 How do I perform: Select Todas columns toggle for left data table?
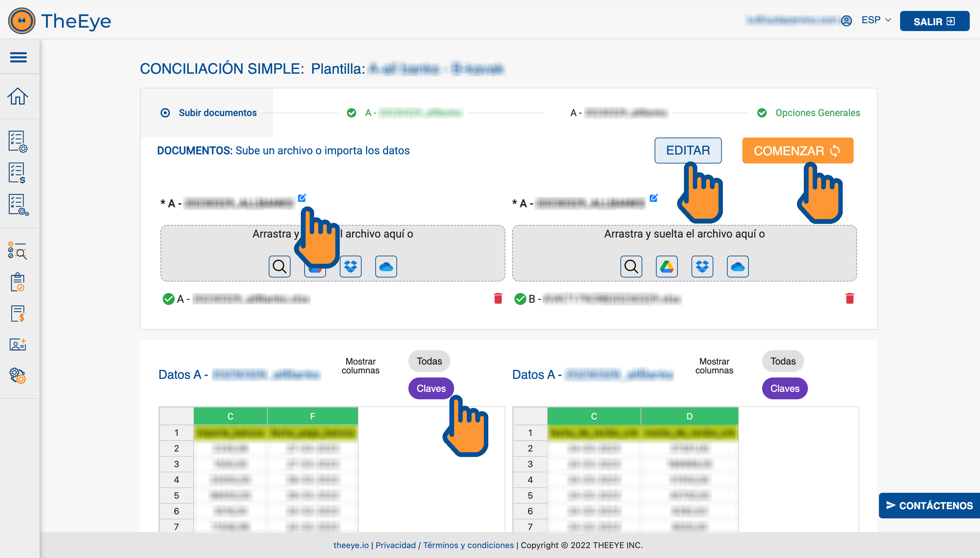(x=429, y=361)
